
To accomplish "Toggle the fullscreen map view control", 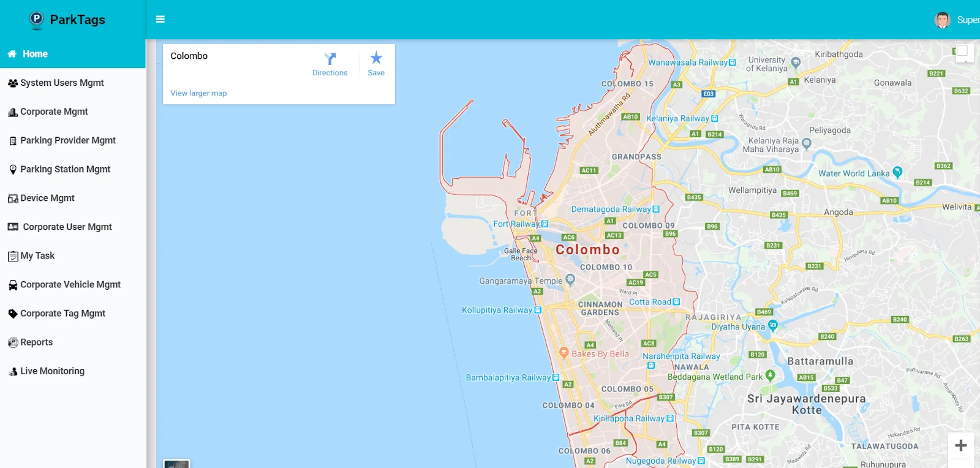I will [x=962, y=51].
